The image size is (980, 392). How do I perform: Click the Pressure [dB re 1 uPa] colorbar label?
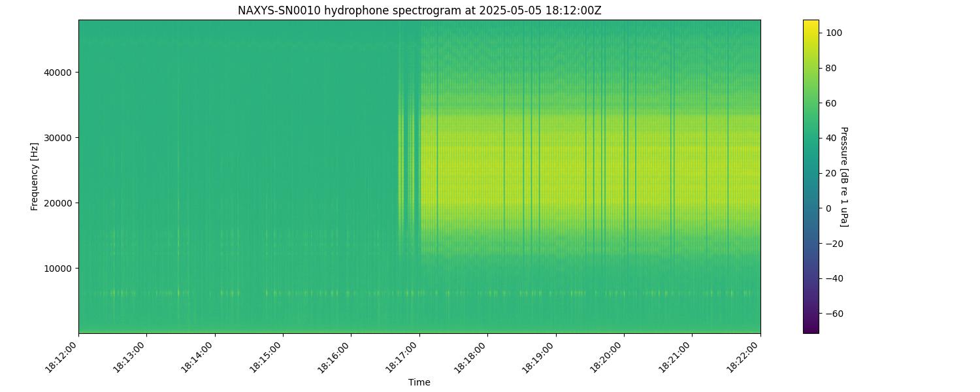tap(843, 176)
